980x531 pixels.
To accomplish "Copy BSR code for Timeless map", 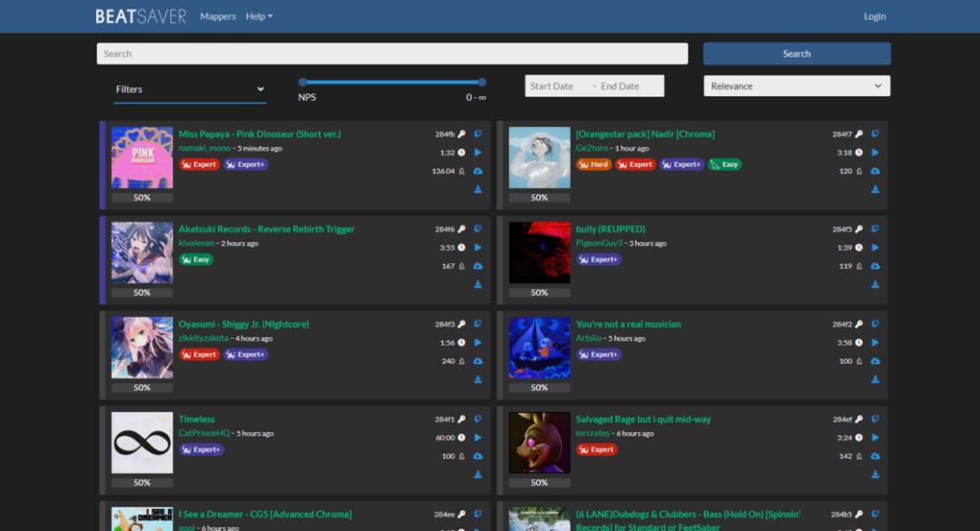I will point(478,419).
